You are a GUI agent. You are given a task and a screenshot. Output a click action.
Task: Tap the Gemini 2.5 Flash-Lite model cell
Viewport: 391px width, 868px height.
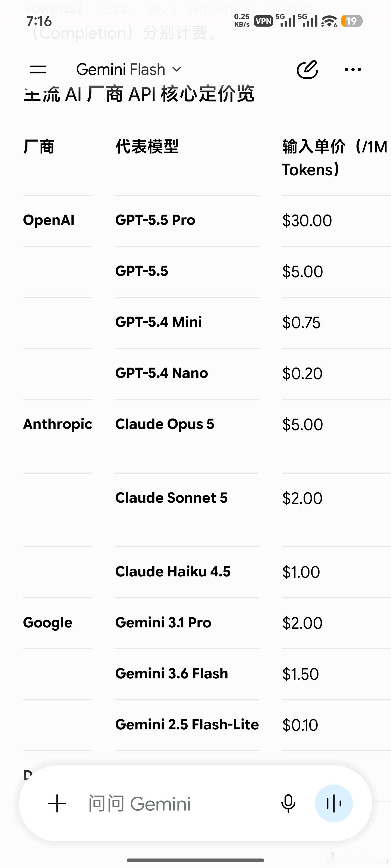pyautogui.click(x=187, y=725)
